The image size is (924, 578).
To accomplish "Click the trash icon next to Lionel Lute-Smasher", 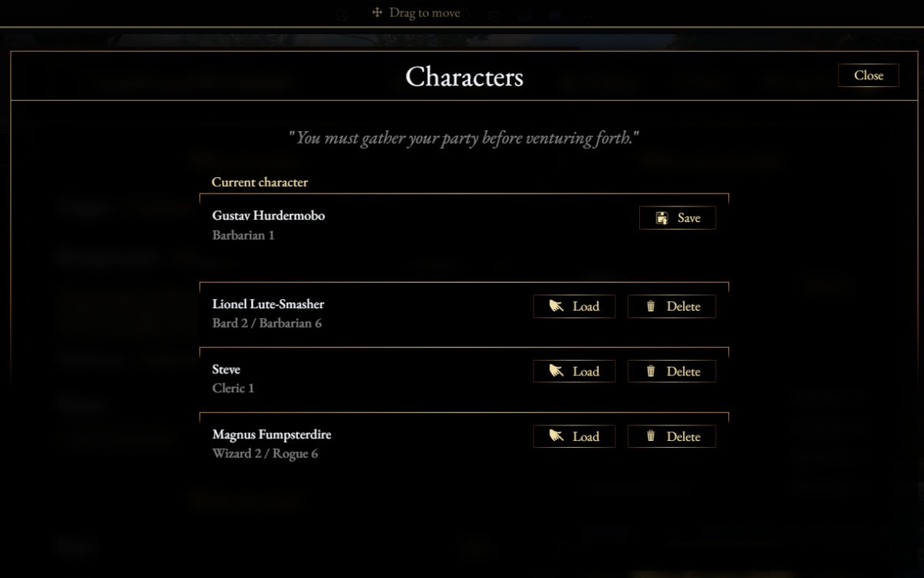I will coord(653,306).
